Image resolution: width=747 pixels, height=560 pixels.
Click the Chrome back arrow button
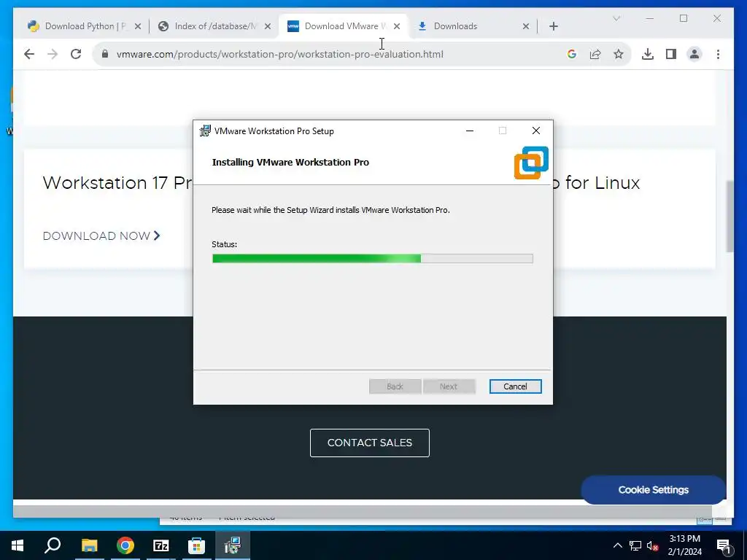[29, 54]
